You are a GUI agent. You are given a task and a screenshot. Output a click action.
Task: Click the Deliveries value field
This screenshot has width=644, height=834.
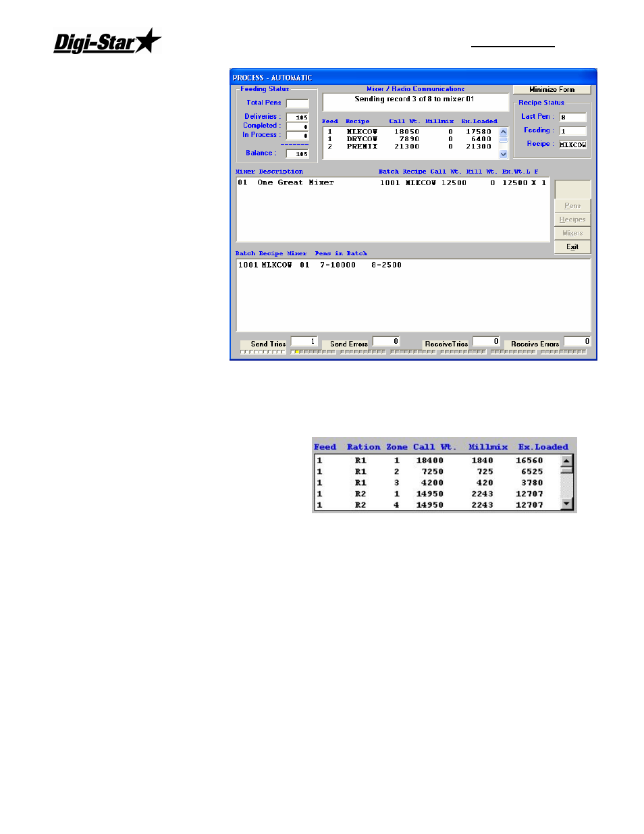click(x=297, y=117)
